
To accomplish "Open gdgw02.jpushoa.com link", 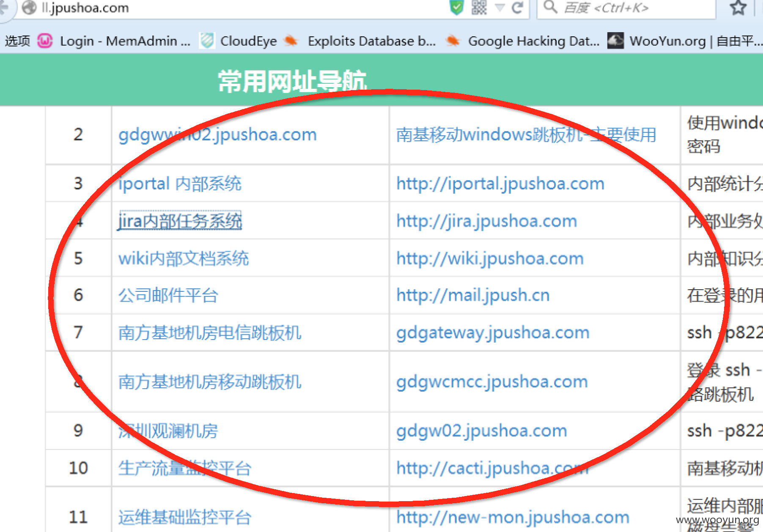I will coord(482,431).
